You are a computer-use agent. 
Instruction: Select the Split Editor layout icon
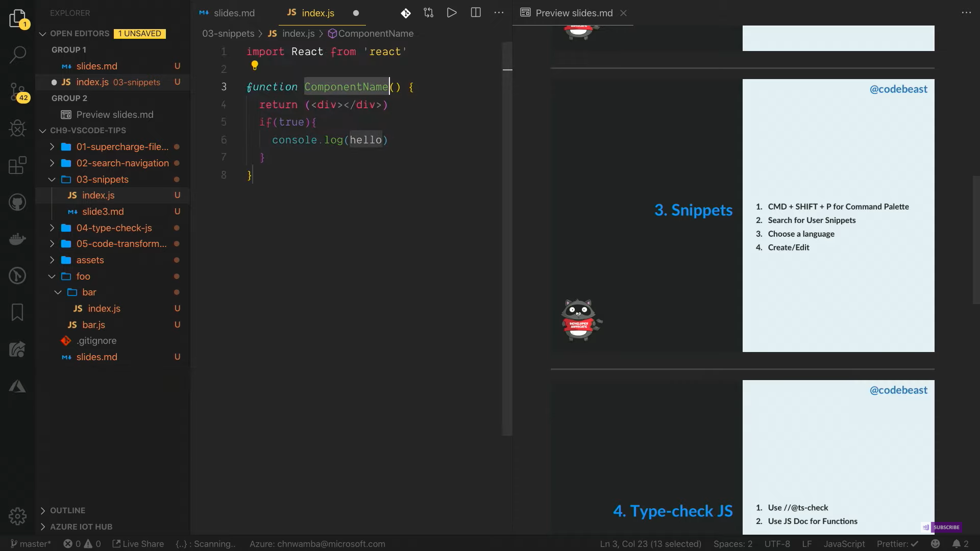(475, 13)
